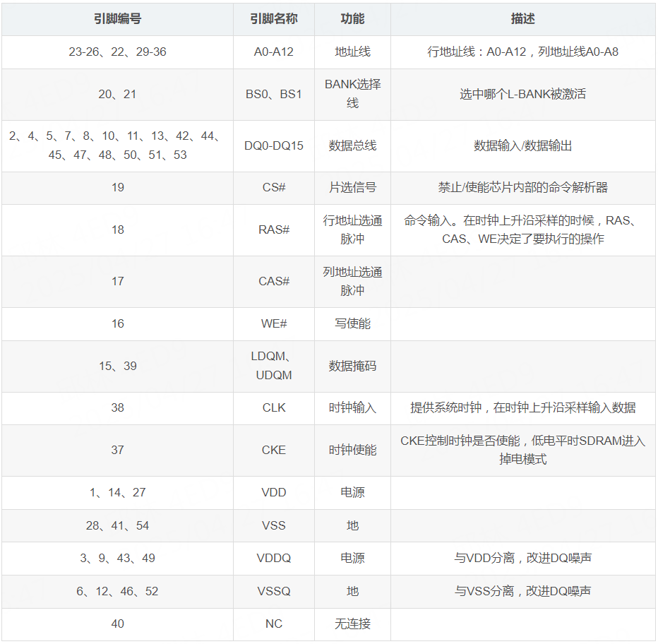Click the RAS# pin name
The image size is (658, 644).
point(274,230)
